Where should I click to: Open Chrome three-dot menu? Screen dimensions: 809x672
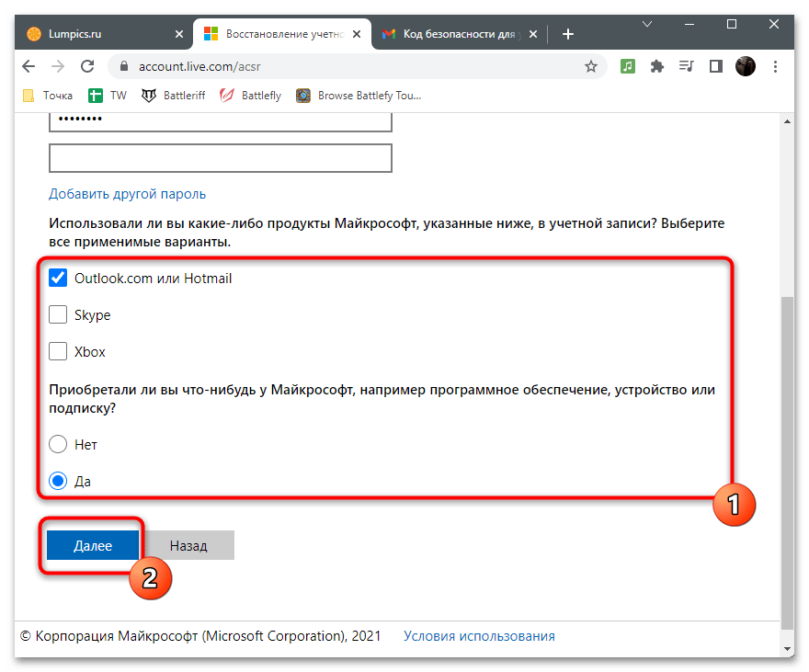775,66
